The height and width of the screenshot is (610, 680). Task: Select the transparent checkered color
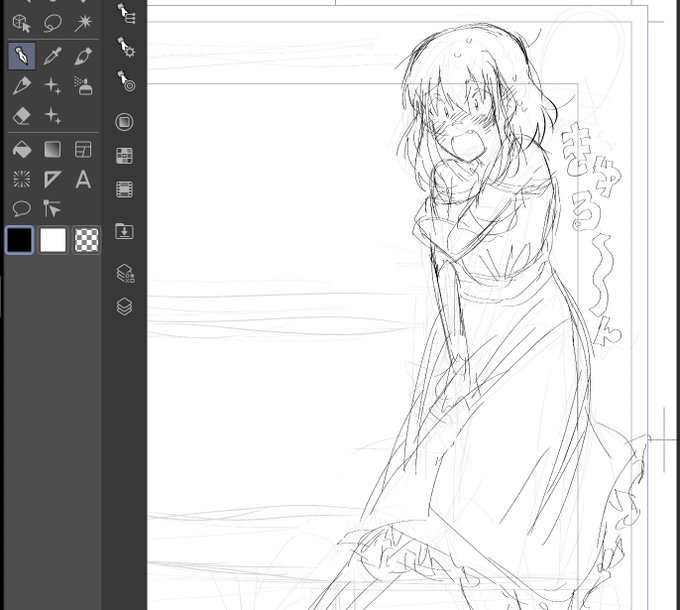click(86, 239)
